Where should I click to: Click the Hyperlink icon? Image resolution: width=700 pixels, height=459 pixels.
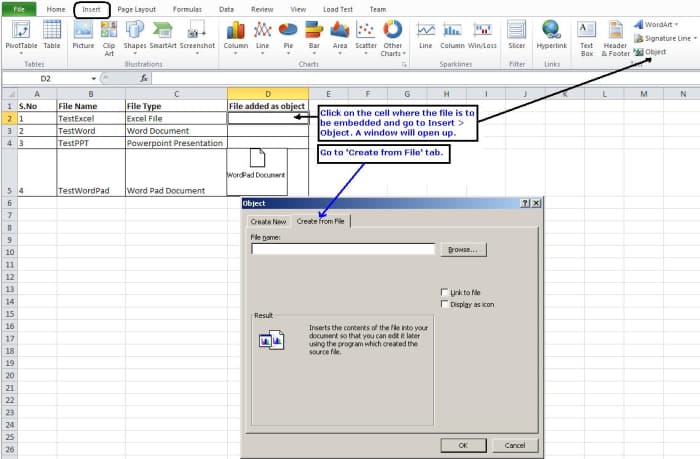point(551,34)
